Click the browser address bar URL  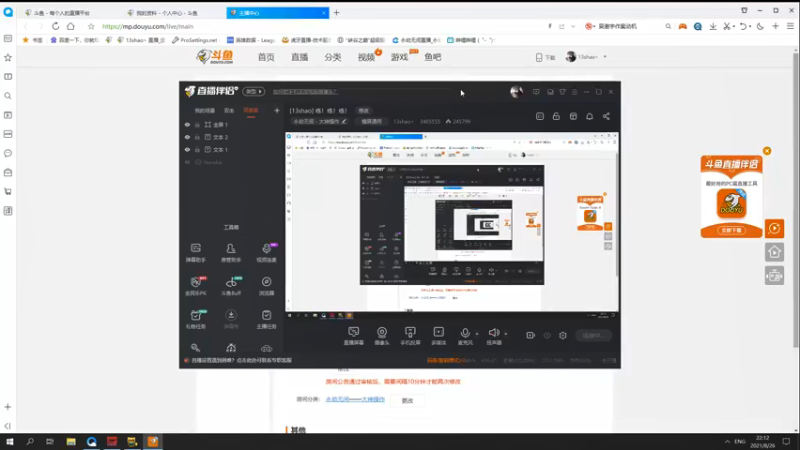tap(147, 27)
